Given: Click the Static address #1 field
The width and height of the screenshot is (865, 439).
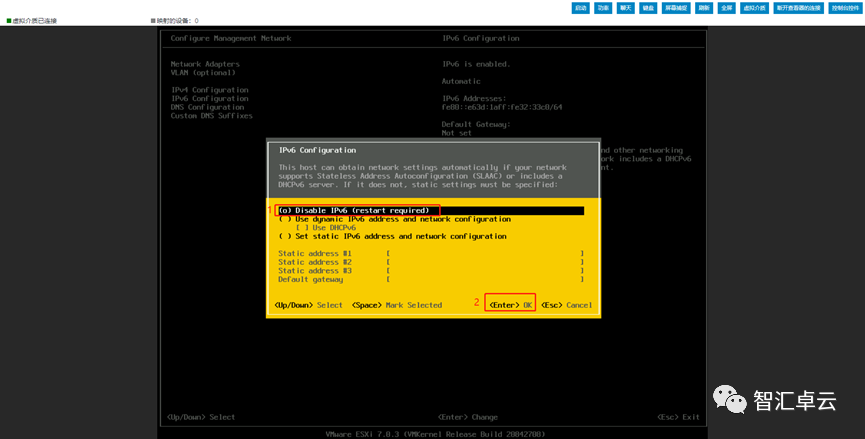Looking at the screenshot, I should (485, 254).
